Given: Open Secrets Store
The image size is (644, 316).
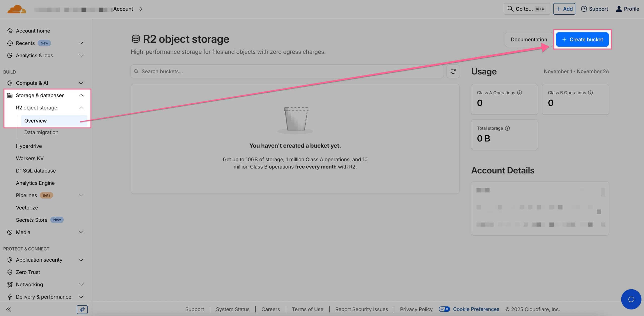Looking at the screenshot, I should 40,220.
